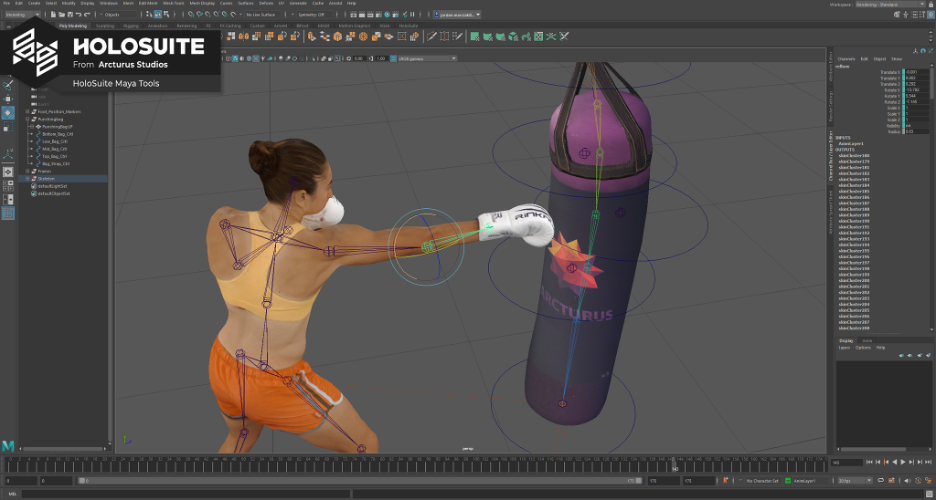The width and height of the screenshot is (936, 500).
Task: Click the animation preferences icon bottom right
Action: [x=929, y=480]
